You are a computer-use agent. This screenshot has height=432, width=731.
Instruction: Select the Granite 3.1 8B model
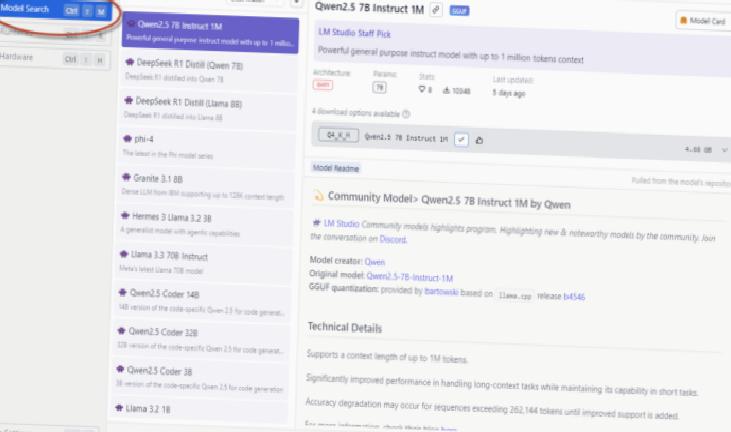coord(206,185)
